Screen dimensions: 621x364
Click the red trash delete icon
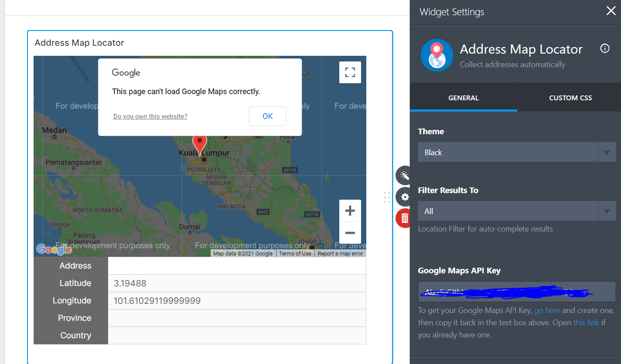click(403, 218)
